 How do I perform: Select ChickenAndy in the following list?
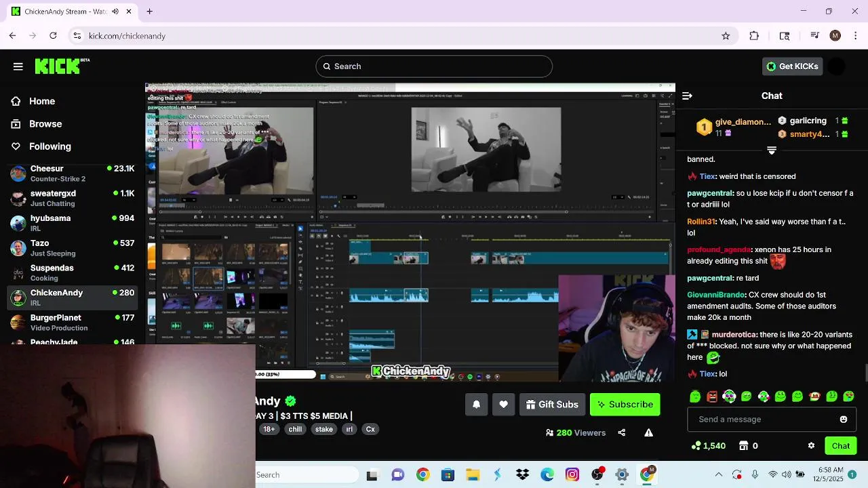tap(73, 298)
